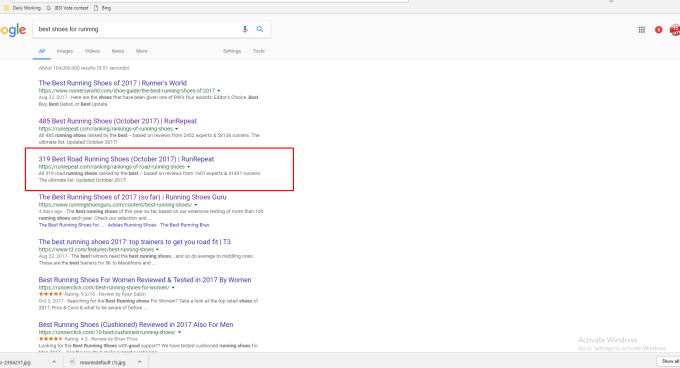Expand arrow next to best-running-shoes-for-women URL
This screenshot has height=368, width=680.
click(x=173, y=288)
